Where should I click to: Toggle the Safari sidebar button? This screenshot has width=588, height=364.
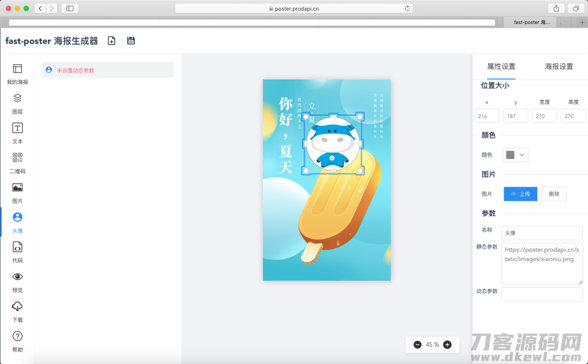pyautogui.click(x=70, y=8)
